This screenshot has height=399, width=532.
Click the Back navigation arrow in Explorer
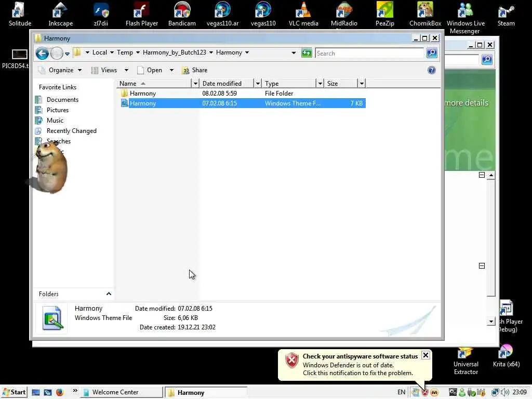42,54
